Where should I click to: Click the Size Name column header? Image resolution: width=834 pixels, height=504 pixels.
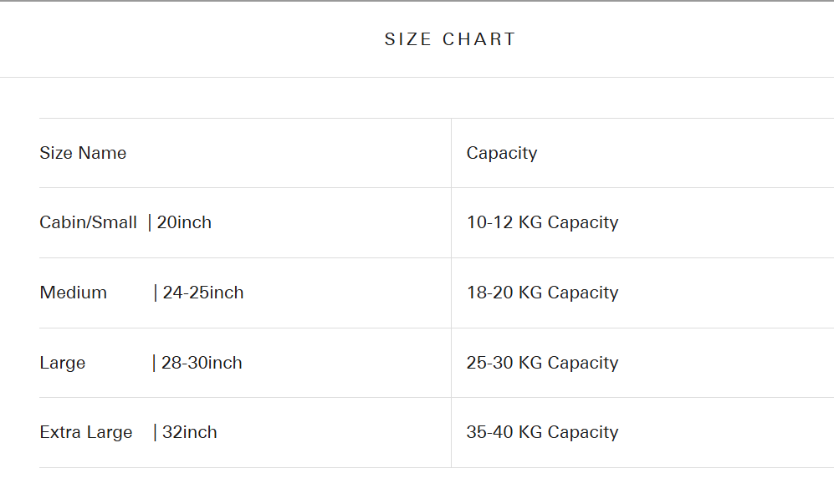pos(83,153)
